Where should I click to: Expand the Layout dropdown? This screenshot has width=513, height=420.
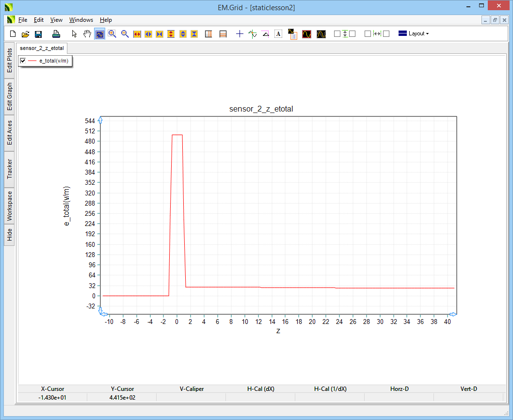pyautogui.click(x=413, y=34)
